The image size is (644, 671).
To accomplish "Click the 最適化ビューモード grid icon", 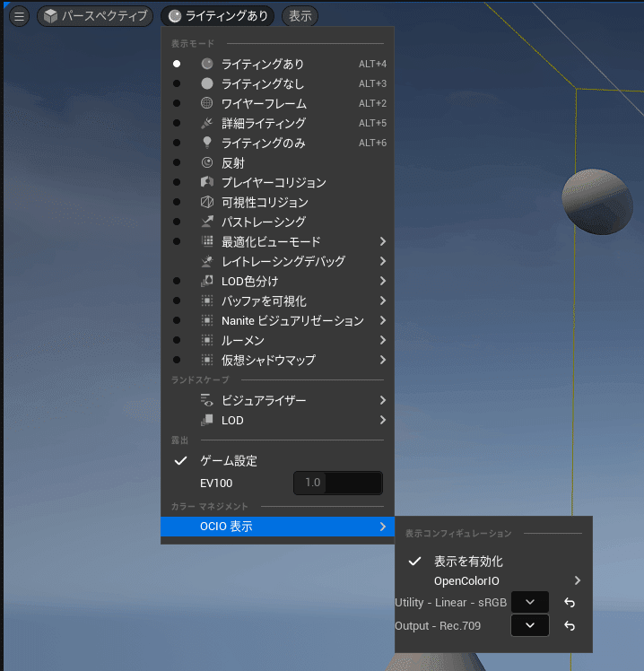I will pyautogui.click(x=207, y=241).
